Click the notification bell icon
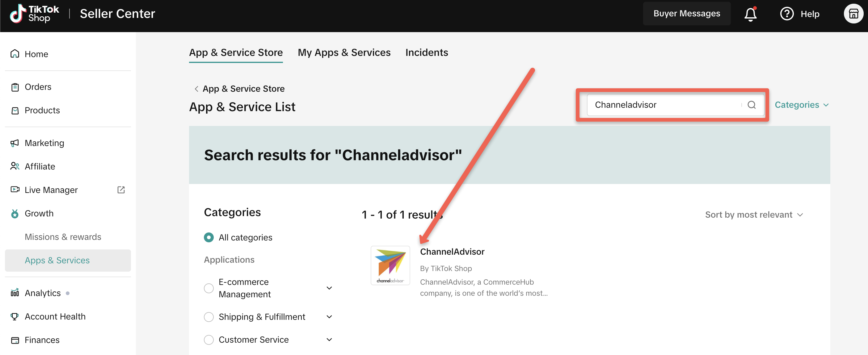 (750, 14)
